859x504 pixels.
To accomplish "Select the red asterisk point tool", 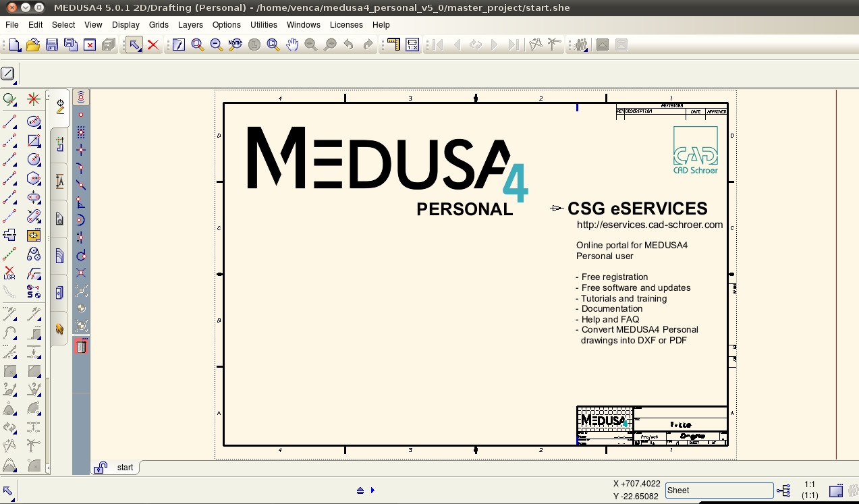I will [34, 100].
